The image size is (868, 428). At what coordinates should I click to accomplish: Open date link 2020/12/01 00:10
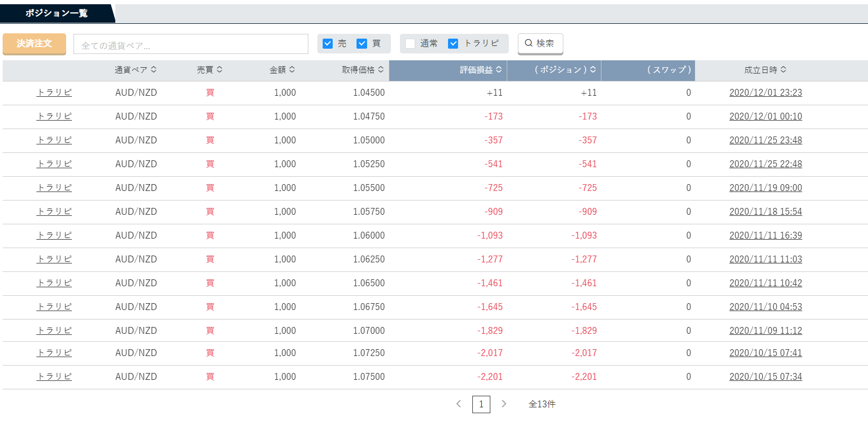click(x=765, y=116)
